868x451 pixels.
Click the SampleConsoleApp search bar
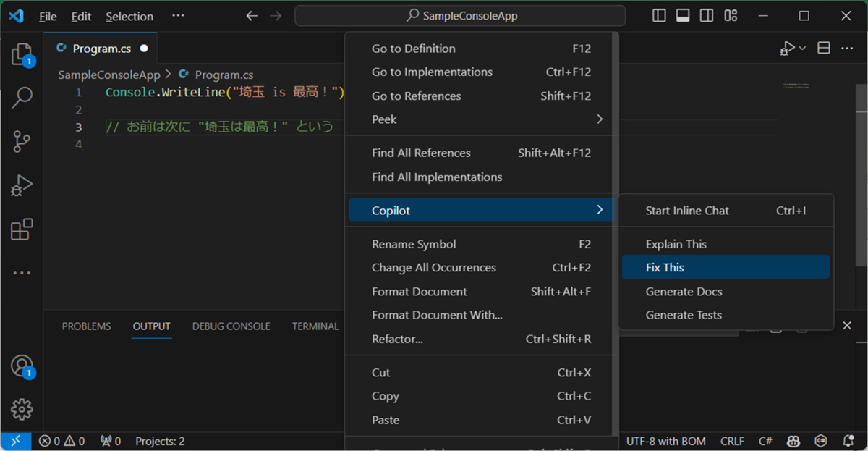tap(460, 14)
